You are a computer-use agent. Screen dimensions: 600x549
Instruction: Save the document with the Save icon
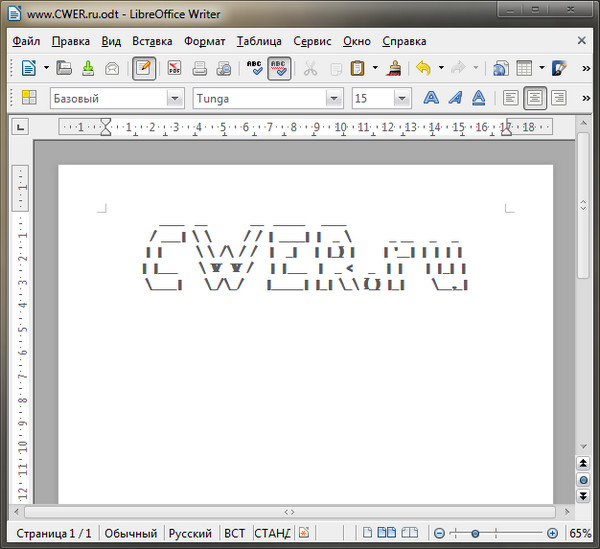click(88, 68)
